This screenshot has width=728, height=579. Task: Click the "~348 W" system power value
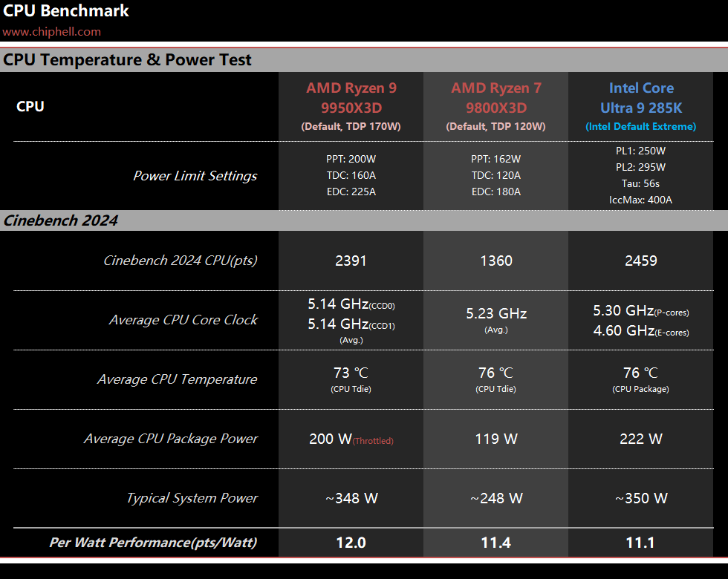click(351, 498)
